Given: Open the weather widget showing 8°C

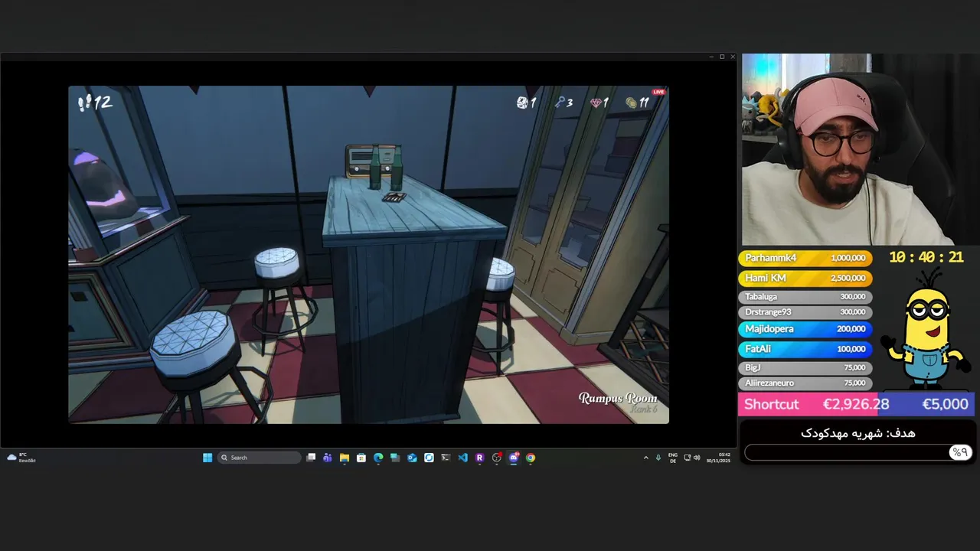Looking at the screenshot, I should point(21,458).
